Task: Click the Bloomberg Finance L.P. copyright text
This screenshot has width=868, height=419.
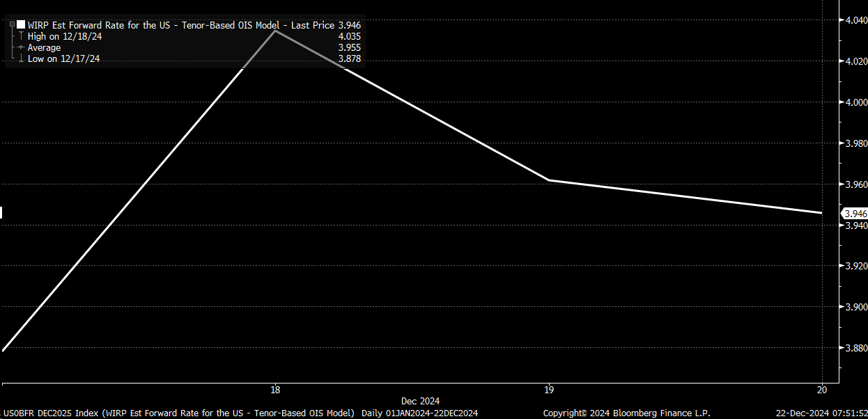Action: [x=626, y=413]
